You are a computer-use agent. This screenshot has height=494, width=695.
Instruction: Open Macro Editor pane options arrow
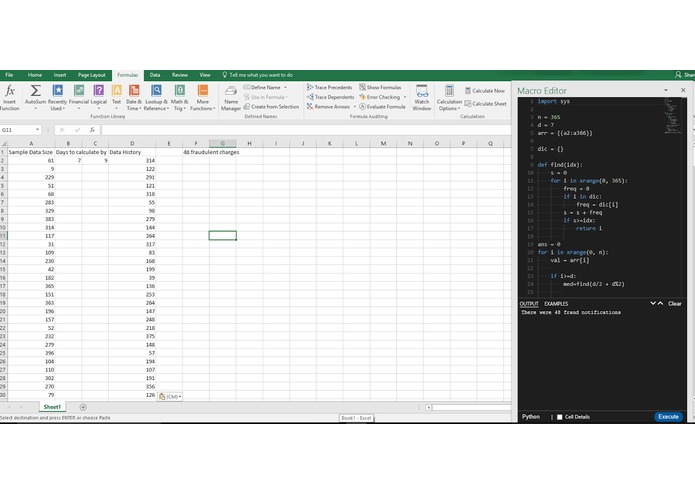pos(666,90)
